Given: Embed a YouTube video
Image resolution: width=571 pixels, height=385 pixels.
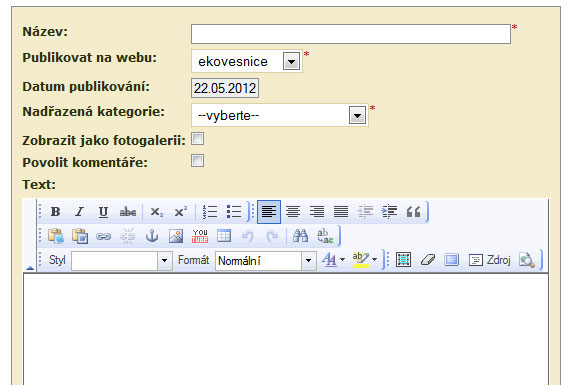Looking at the screenshot, I should 200,236.
